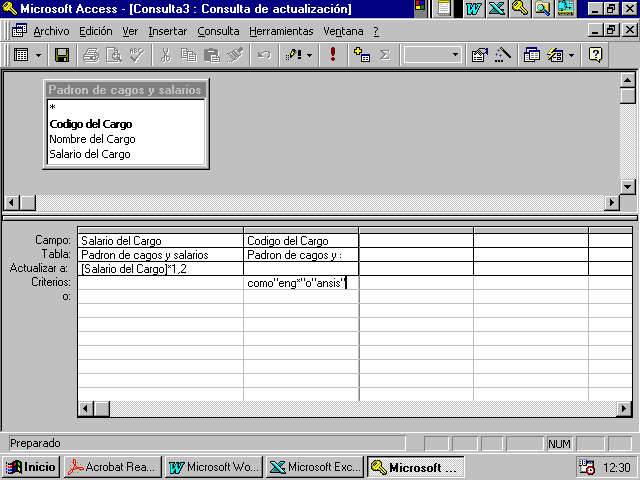Click the datasheet View toolbar icon

[21, 55]
